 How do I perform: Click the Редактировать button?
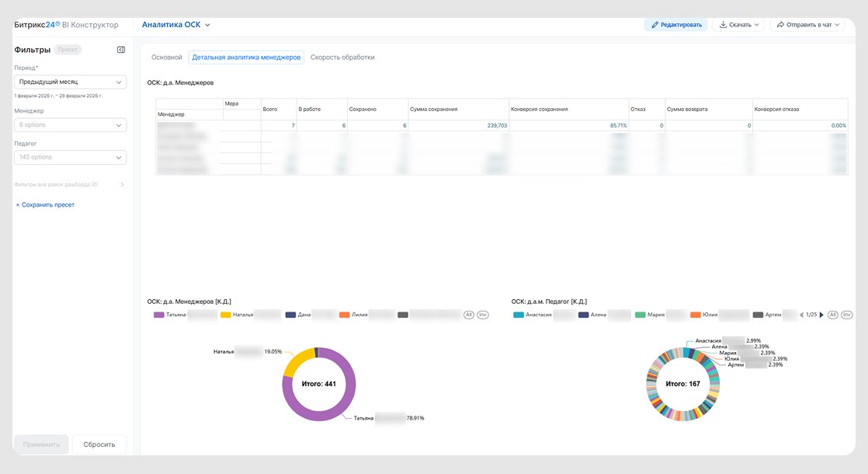point(675,25)
